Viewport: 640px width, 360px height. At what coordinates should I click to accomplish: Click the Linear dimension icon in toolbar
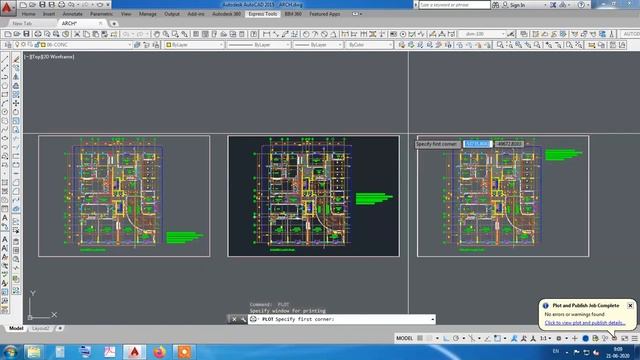point(267,34)
